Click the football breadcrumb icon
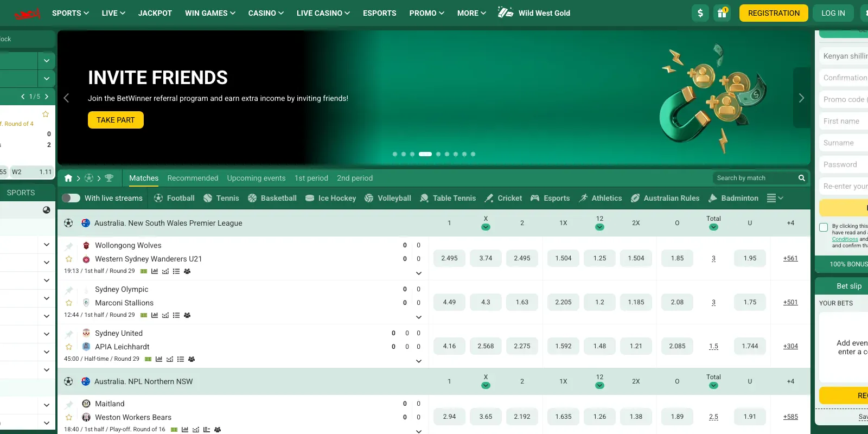This screenshot has width=868, height=434. coord(89,178)
